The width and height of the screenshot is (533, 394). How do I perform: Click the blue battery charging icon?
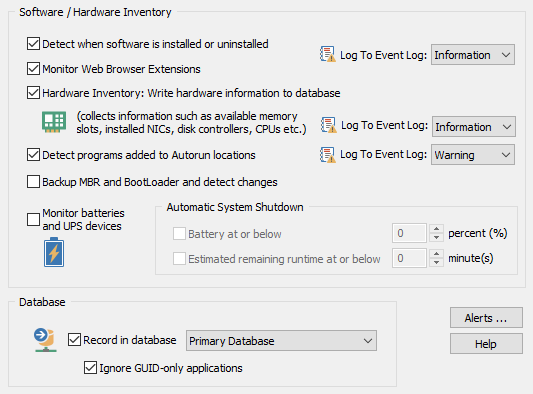pos(54,252)
